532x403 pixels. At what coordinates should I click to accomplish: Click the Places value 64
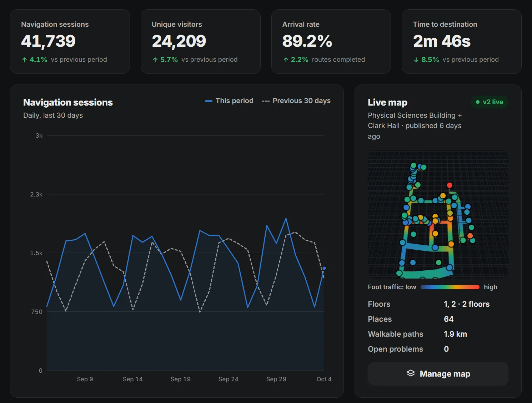click(x=449, y=319)
